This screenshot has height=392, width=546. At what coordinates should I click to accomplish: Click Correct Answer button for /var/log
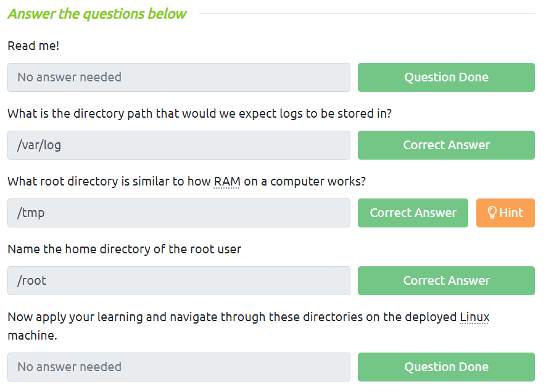[x=446, y=145]
